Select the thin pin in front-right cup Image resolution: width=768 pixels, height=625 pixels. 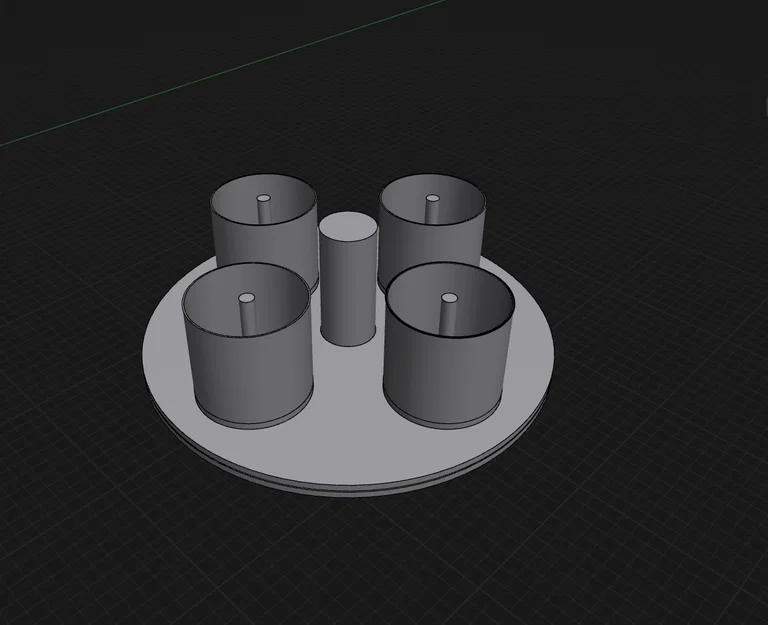coord(449,316)
